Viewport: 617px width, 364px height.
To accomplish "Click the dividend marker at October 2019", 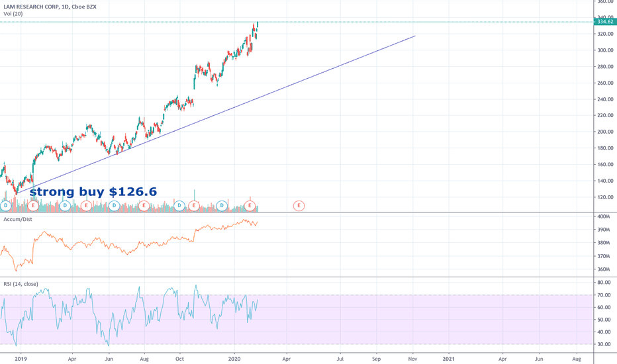I will click(179, 205).
